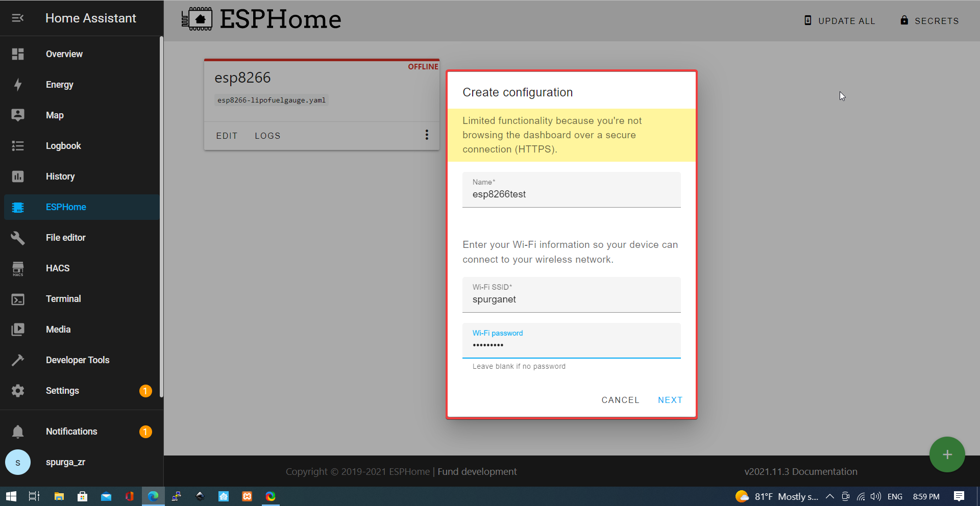980x506 pixels.
Task: Select the Map icon in the sidebar
Action: click(18, 115)
